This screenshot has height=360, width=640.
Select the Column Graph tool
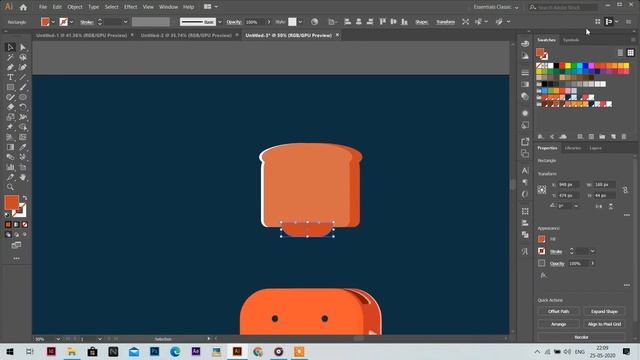click(x=10, y=167)
